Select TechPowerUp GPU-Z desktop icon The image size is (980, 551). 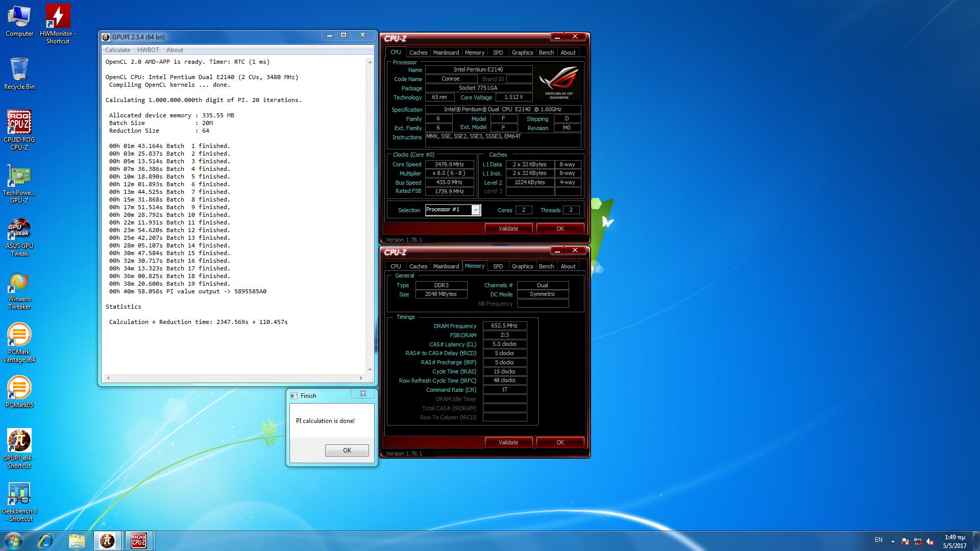(19, 185)
